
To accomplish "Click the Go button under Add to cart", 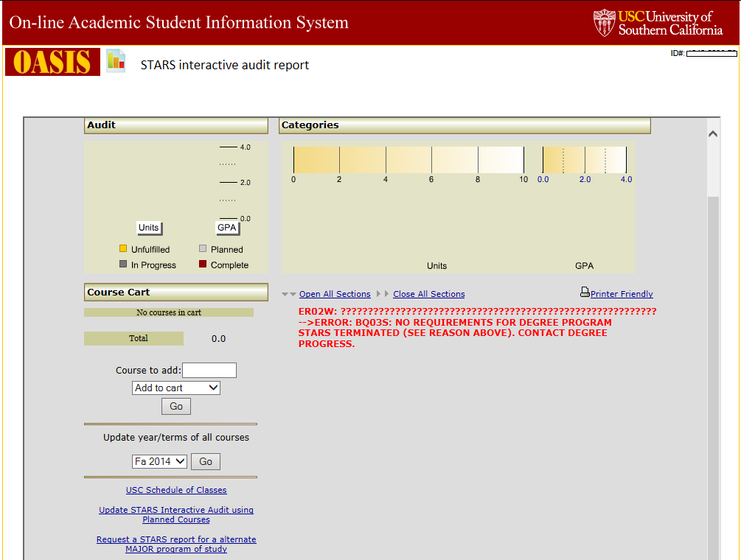I will 175,407.
